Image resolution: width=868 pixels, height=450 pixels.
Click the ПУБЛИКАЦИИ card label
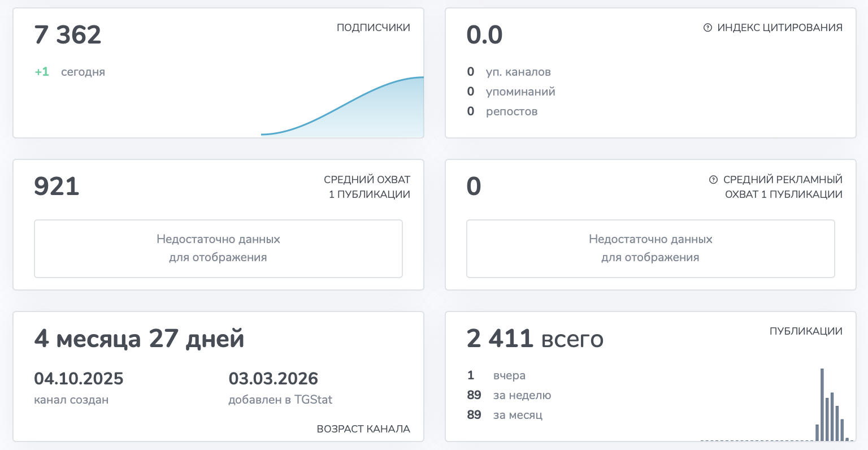[x=806, y=331]
